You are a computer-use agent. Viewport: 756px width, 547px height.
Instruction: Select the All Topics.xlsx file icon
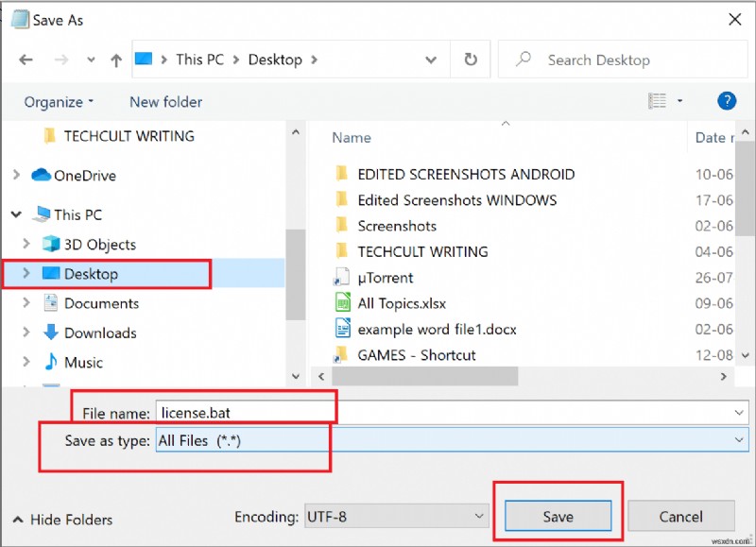point(342,303)
